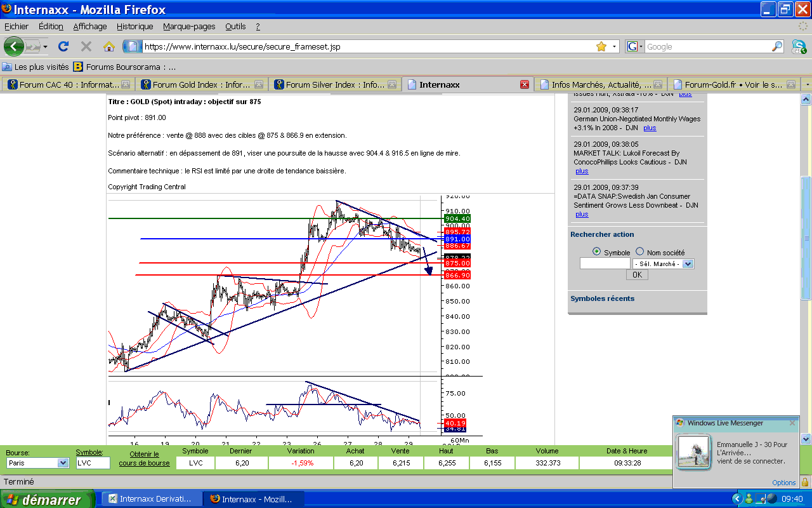The width and height of the screenshot is (812, 508).
Task: Click the Firefox back arrow button
Action: click(x=14, y=46)
